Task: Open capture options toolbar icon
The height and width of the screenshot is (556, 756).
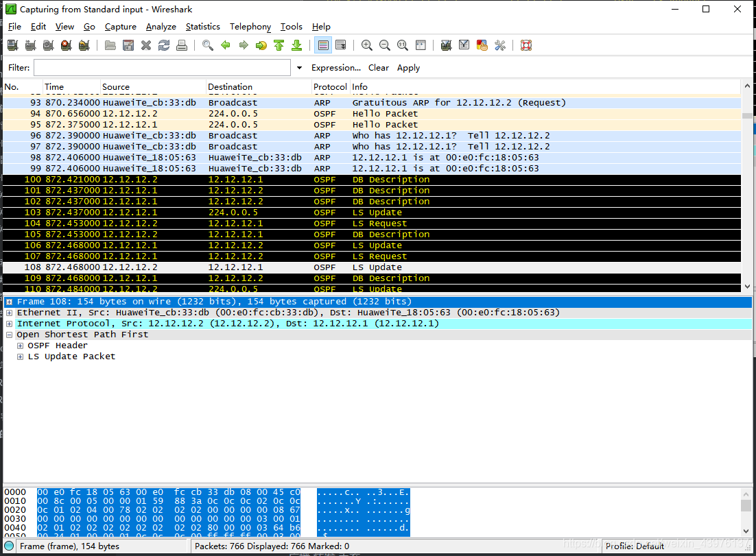Action: 31,45
